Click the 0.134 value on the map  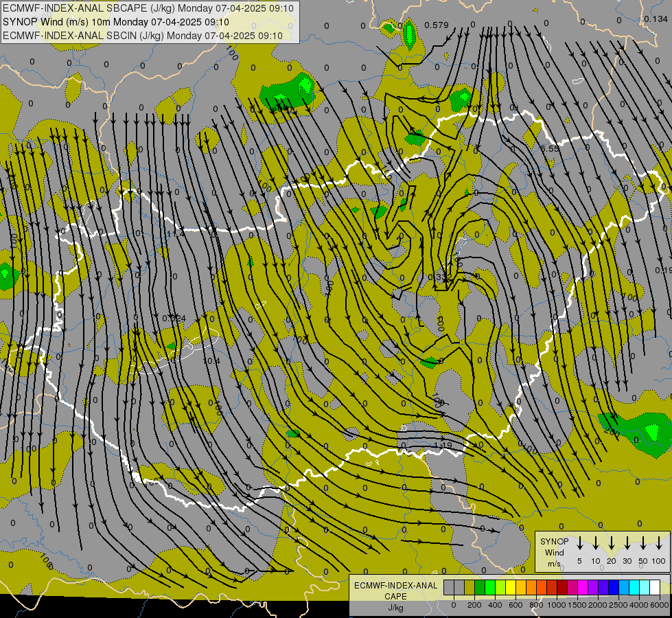click(x=656, y=19)
